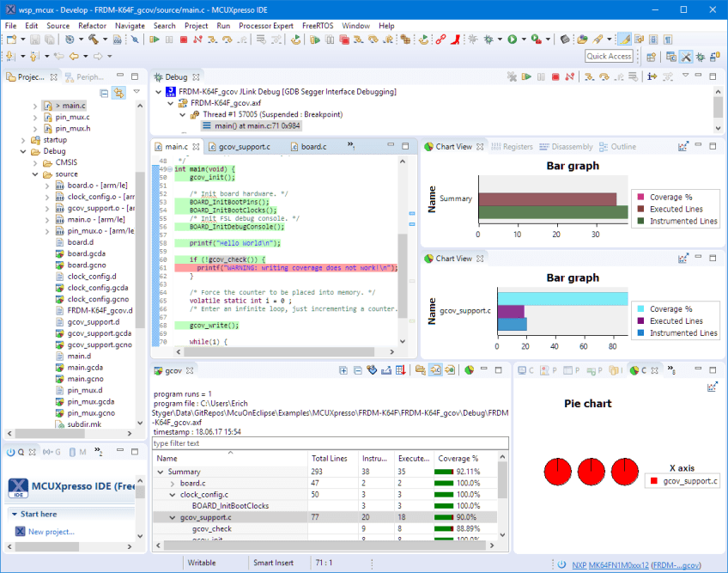The width and height of the screenshot is (728, 573).
Task: Switch to Debug perspective bug icon
Action: (x=701, y=57)
